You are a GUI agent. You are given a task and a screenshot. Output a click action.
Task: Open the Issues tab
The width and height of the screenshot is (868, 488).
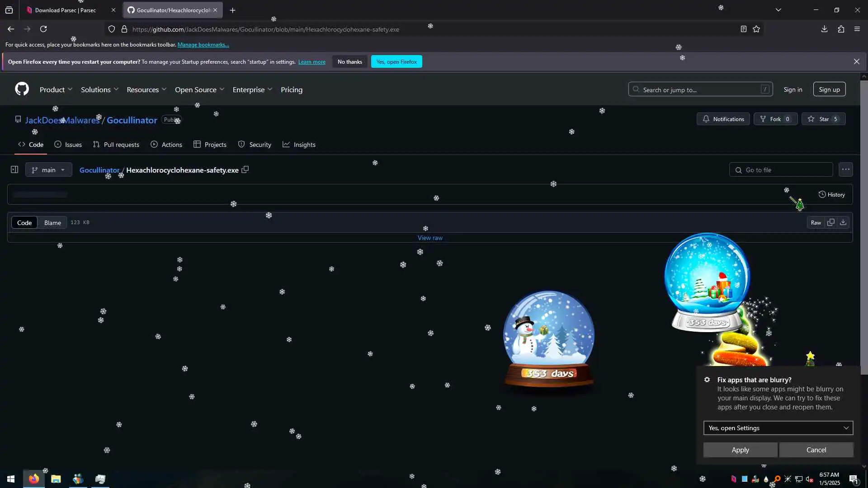tap(68, 145)
